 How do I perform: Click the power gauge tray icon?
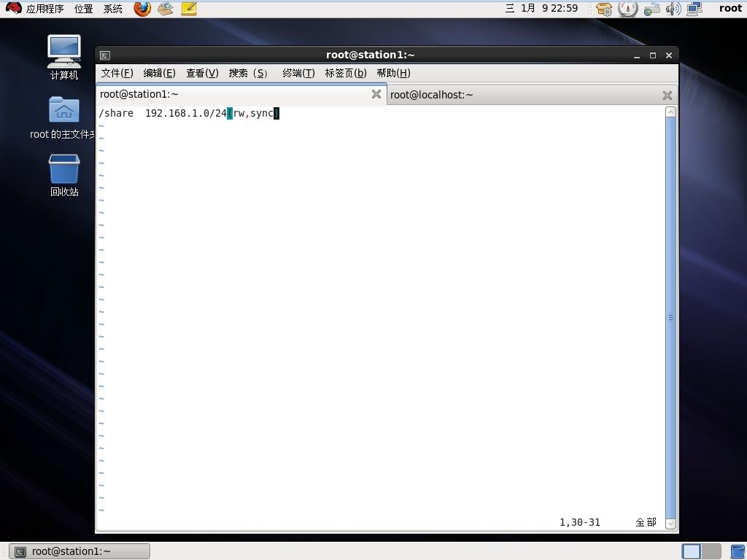point(627,9)
